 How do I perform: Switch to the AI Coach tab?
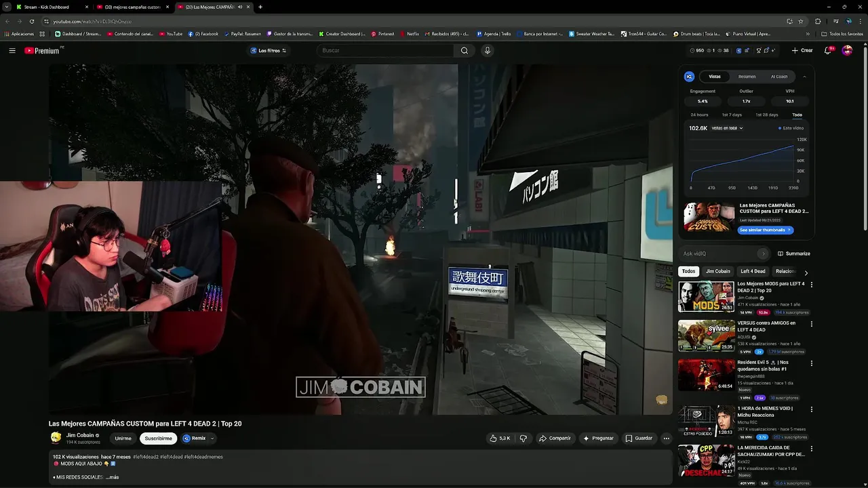click(779, 77)
